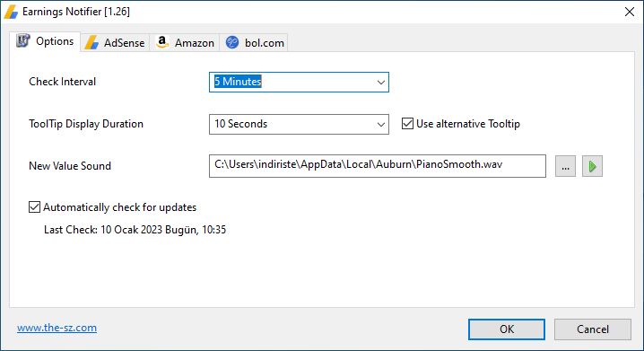This screenshot has height=351, width=644.
Task: Play the selected sound with green arrow
Action: (592, 166)
